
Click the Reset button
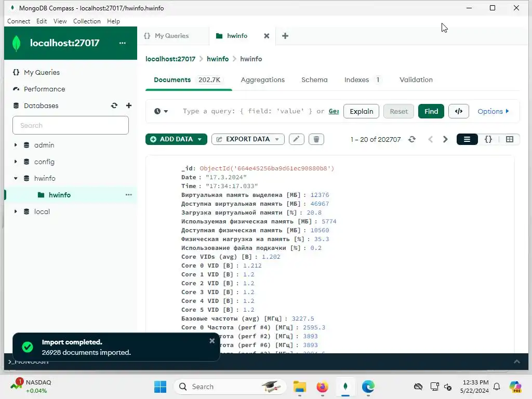point(398,111)
